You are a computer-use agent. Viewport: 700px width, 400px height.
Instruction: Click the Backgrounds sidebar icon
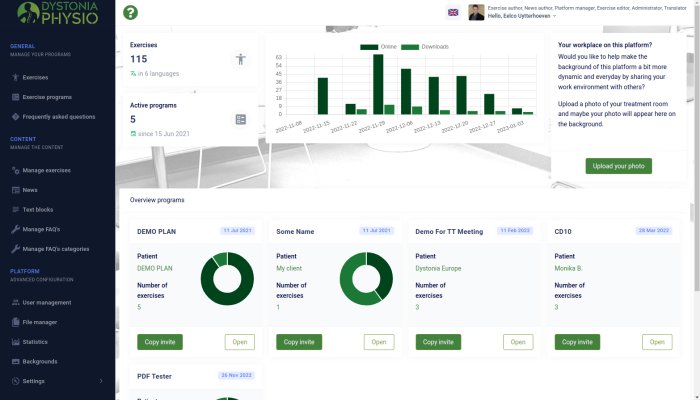[13, 361]
